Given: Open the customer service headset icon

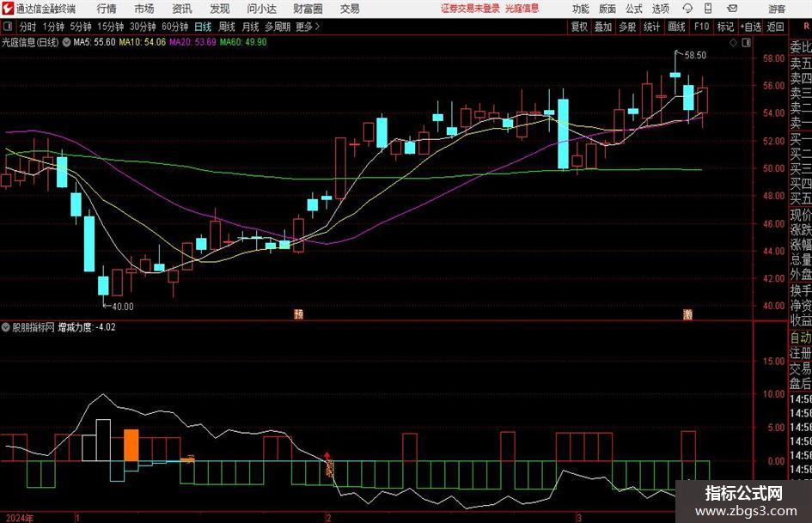Looking at the screenshot, I should 687,9.
